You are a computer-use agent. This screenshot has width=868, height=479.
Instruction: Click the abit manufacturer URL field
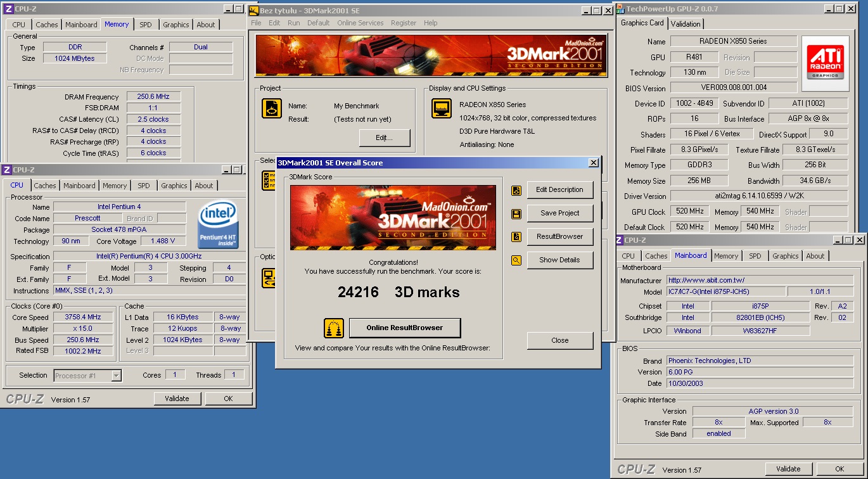tap(760, 280)
